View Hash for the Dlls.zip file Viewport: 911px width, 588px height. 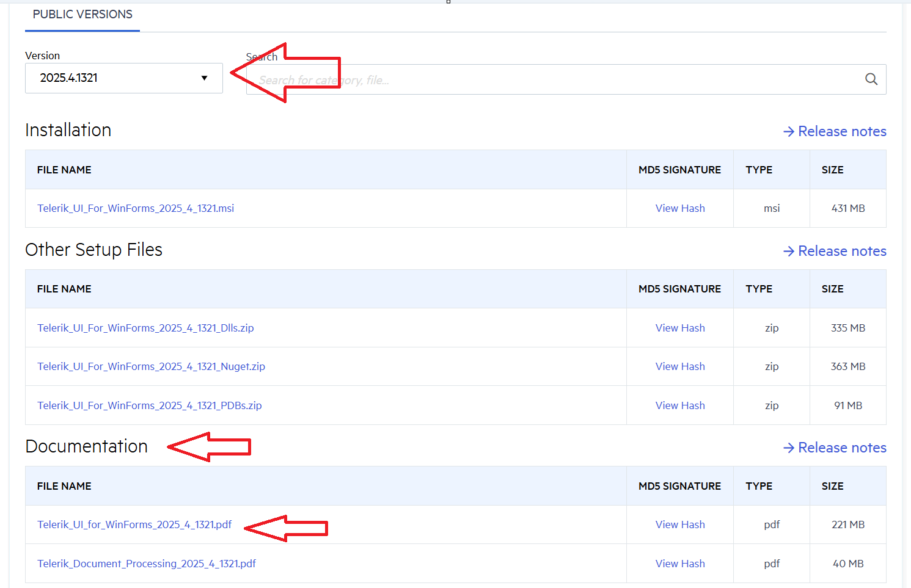(x=680, y=328)
